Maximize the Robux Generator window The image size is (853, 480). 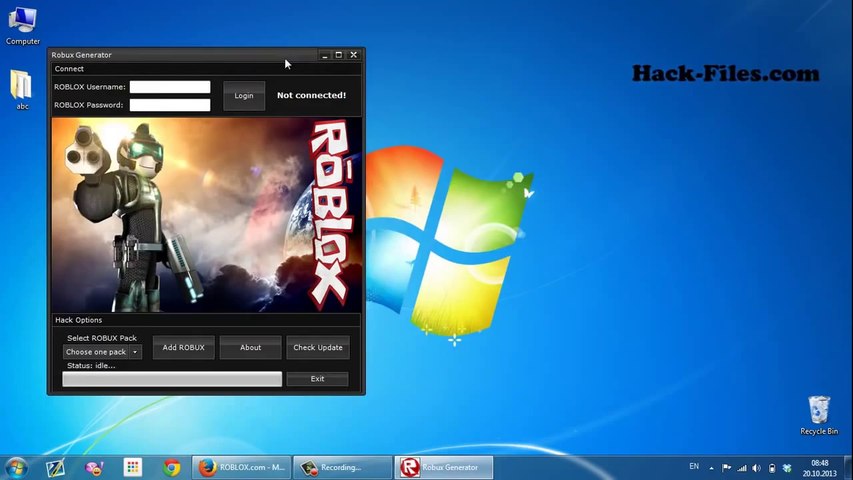[x=339, y=55]
